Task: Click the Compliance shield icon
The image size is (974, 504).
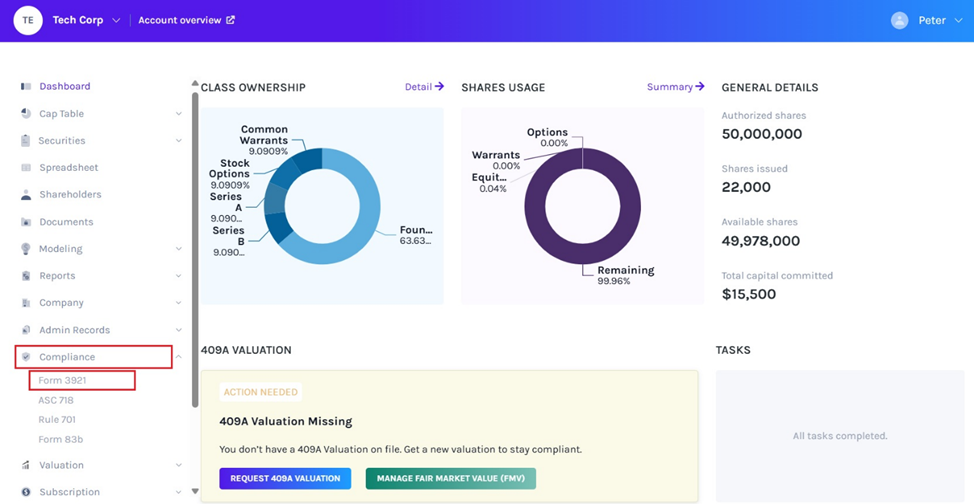Action: click(26, 357)
